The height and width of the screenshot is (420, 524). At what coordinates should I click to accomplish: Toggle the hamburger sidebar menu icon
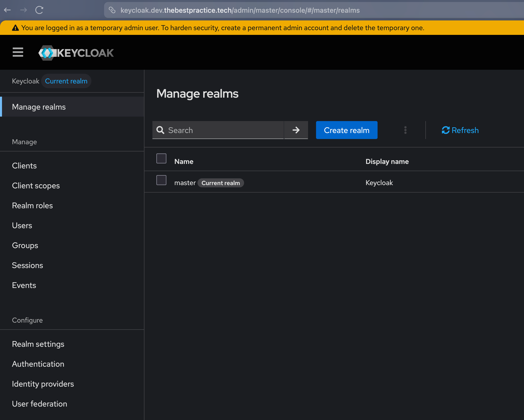tap(18, 52)
